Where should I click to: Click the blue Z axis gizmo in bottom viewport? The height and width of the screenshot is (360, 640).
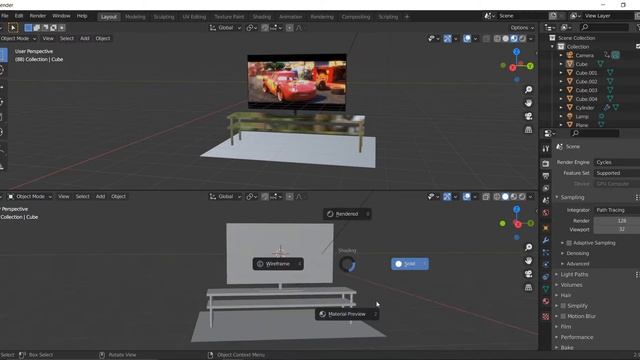[516, 209]
